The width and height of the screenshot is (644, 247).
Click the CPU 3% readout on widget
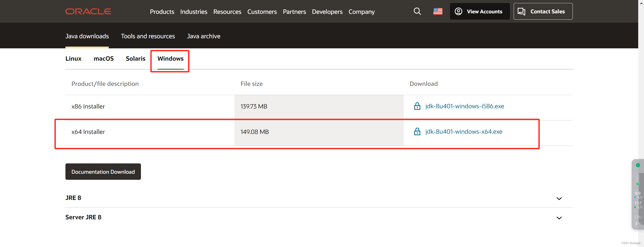coord(638,221)
